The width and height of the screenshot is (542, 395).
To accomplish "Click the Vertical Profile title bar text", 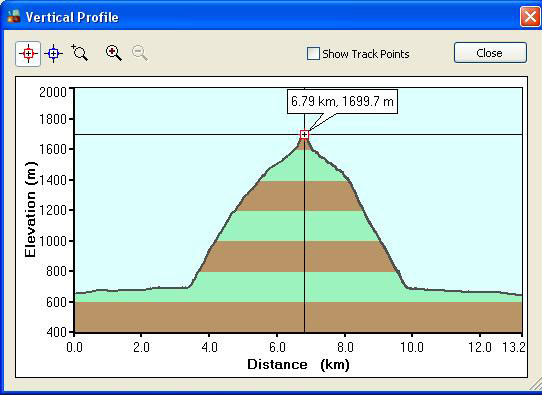I will pyautogui.click(x=72, y=17).
